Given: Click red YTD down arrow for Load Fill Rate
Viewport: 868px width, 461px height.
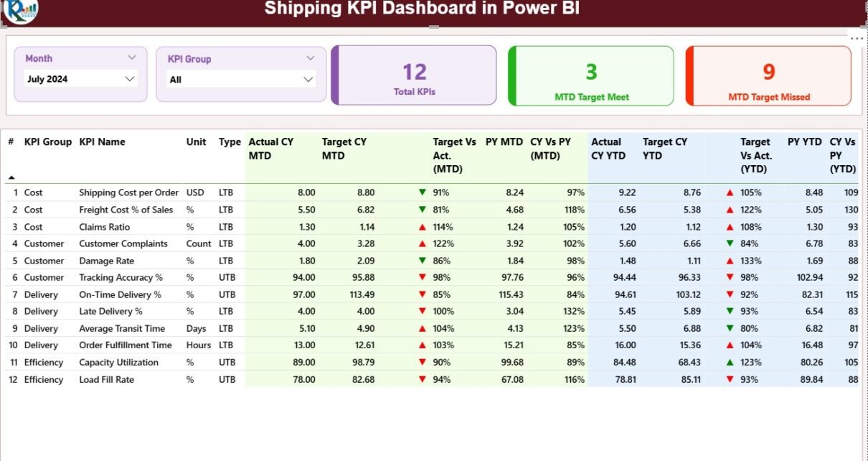Looking at the screenshot, I should (x=730, y=380).
